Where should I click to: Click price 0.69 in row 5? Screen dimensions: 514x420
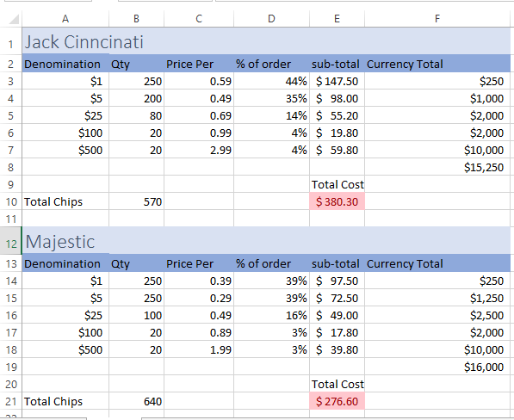click(199, 115)
